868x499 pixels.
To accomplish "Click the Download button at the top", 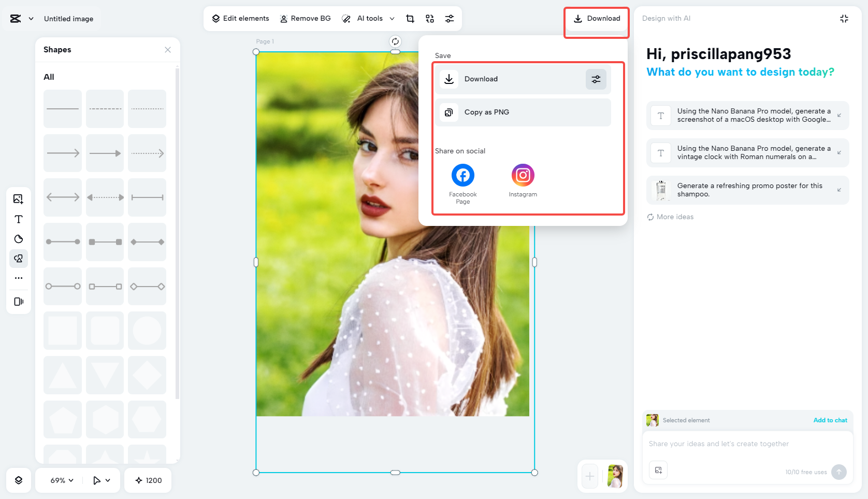I will click(596, 18).
